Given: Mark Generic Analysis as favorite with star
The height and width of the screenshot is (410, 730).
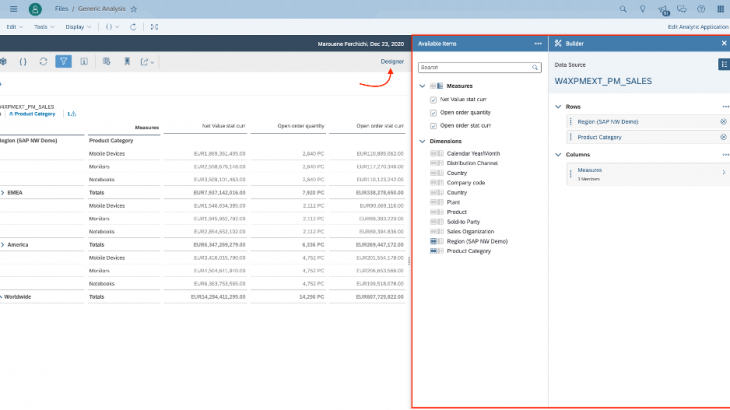Looking at the screenshot, I should click(134, 8).
